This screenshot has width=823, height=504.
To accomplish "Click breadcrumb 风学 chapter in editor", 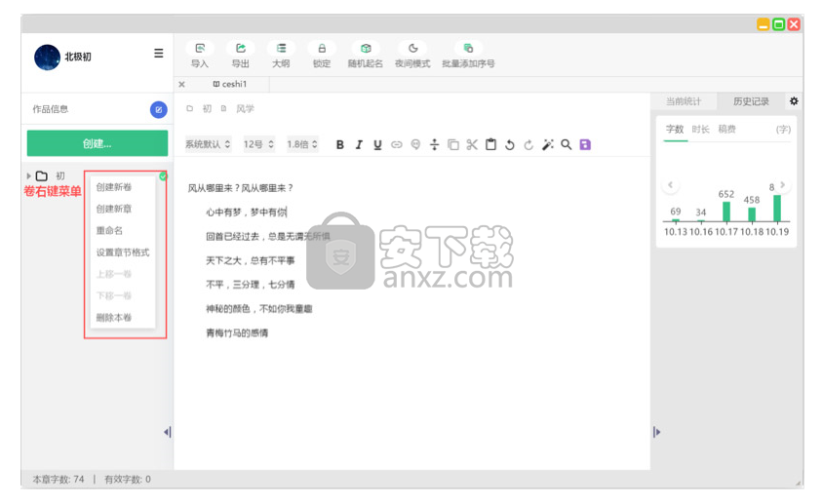I will (245, 108).
